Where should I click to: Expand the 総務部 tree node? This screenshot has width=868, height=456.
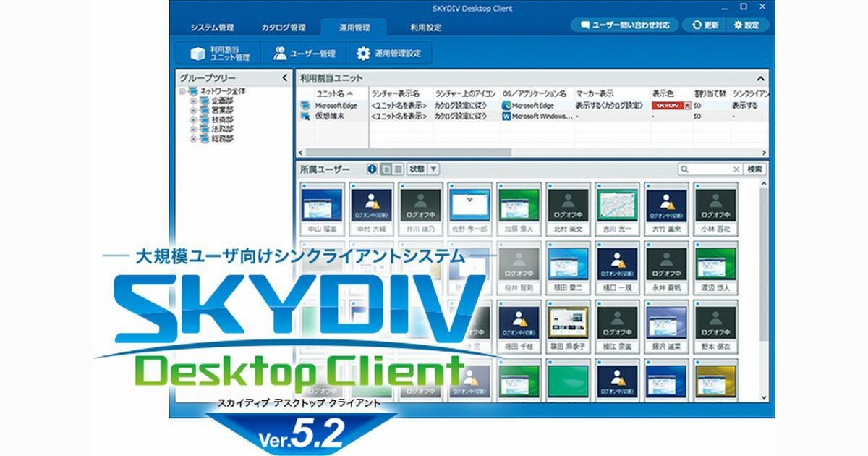193,139
